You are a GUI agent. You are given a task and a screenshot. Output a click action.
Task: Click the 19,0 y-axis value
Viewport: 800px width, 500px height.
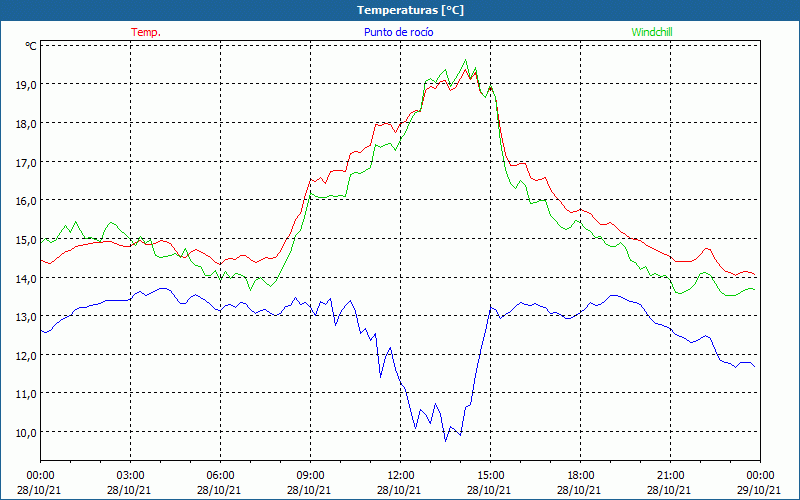(x=26, y=85)
